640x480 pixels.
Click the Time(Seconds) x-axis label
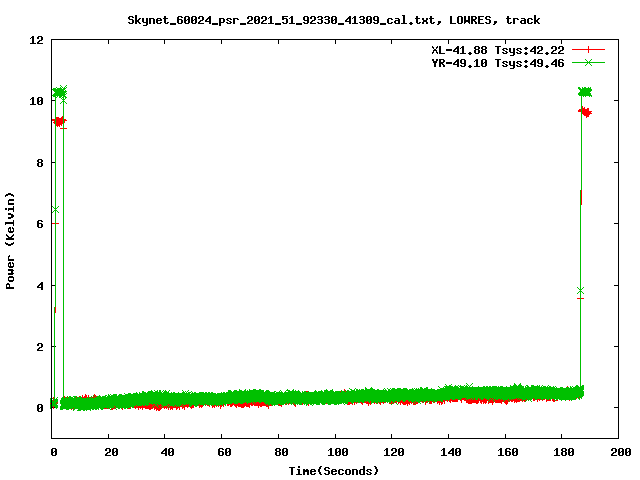(x=334, y=470)
